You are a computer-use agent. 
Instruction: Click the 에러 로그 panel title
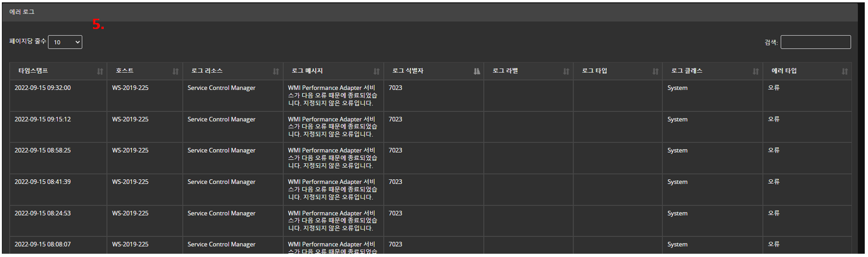[x=22, y=12]
